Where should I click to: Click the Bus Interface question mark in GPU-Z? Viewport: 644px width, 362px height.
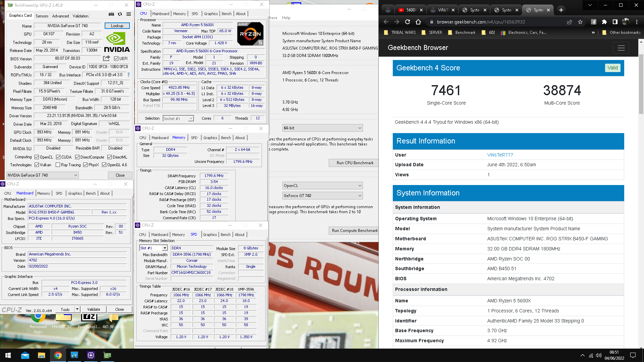[128, 75]
